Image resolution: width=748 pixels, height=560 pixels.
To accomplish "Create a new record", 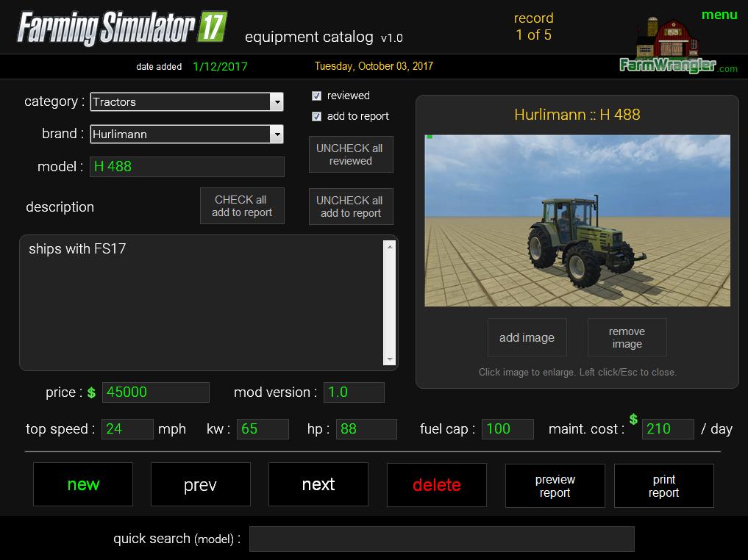I will [83, 484].
